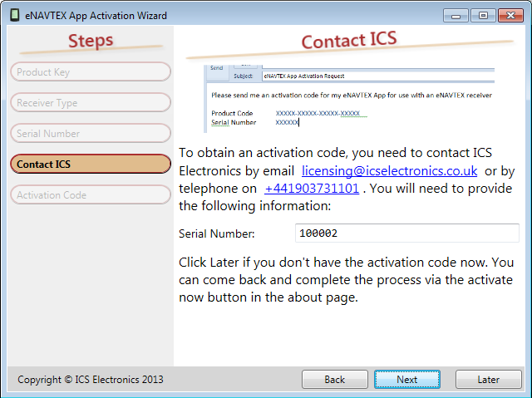The height and width of the screenshot is (398, 532).
Task: Click the 'eNAVTEX App Activation Wizard' window title
Action: point(96,16)
